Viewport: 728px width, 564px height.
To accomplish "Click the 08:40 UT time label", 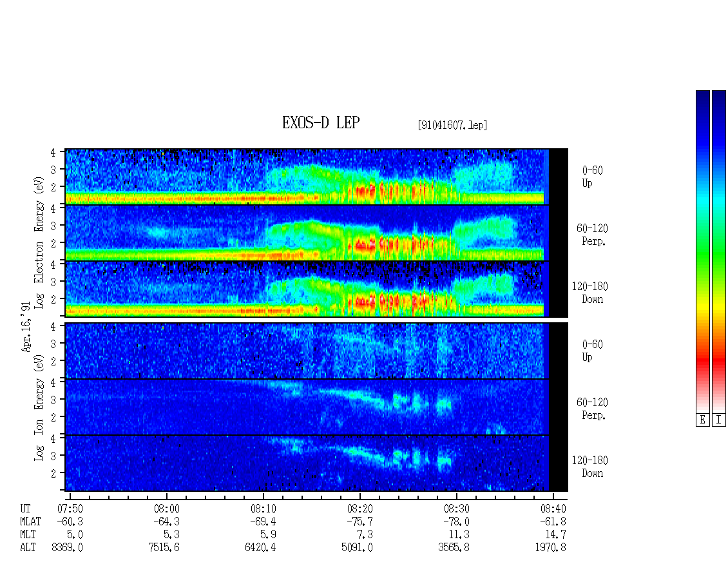I will pyautogui.click(x=553, y=509).
